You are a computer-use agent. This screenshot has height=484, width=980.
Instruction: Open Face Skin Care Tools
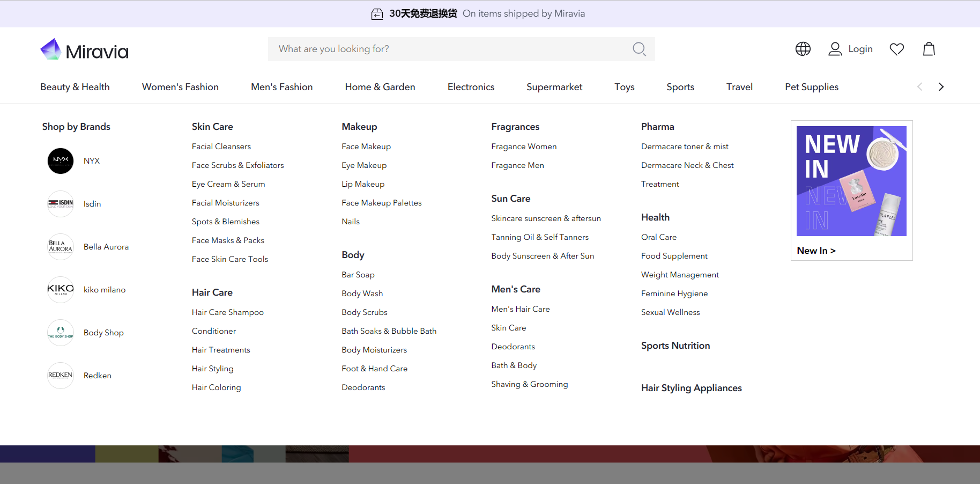[230, 259]
